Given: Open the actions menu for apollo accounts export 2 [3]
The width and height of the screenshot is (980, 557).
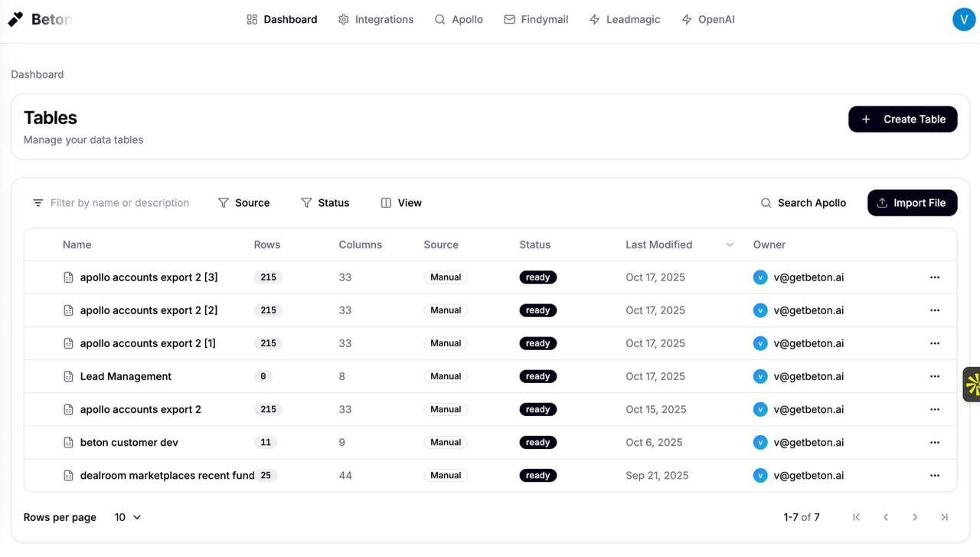Looking at the screenshot, I should [935, 277].
